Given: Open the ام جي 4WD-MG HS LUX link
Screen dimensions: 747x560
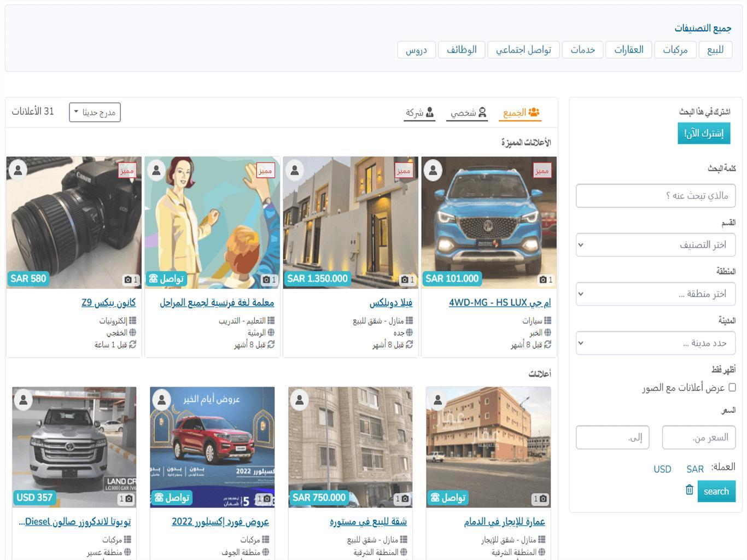Looking at the screenshot, I should (500, 302).
